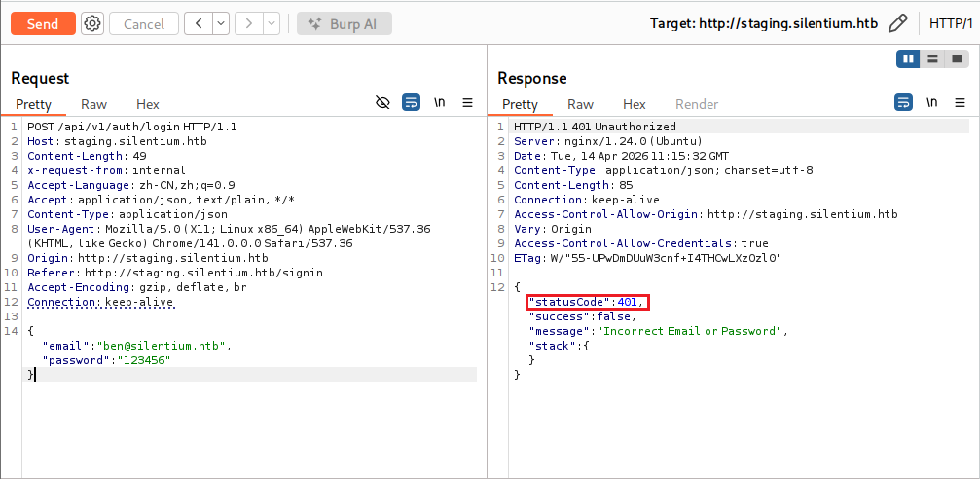Switch to the Hex tab in Response
Viewport: 980px width, 479px height.
tap(635, 104)
